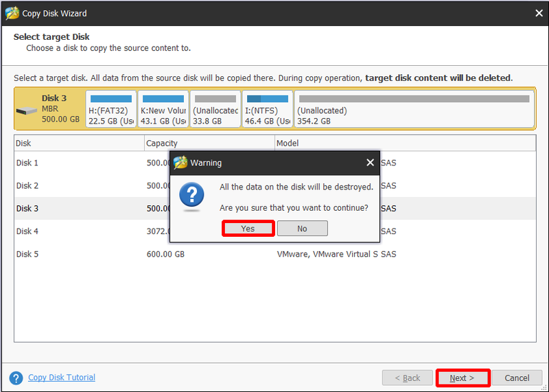Click No in the Warning dialog
This screenshot has width=549, height=392.
click(x=302, y=229)
